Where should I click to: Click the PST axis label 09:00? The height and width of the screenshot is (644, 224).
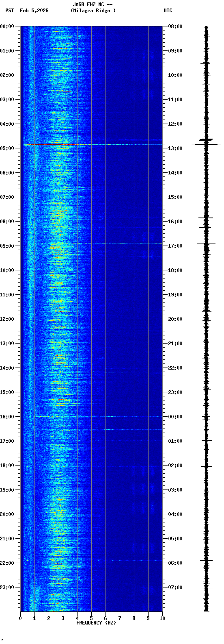pyautogui.click(x=7, y=246)
